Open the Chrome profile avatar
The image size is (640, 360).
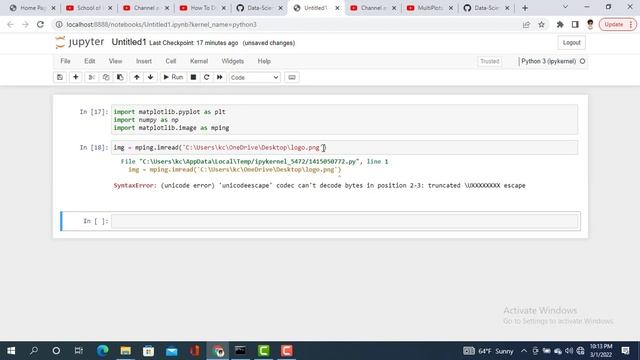click(590, 24)
